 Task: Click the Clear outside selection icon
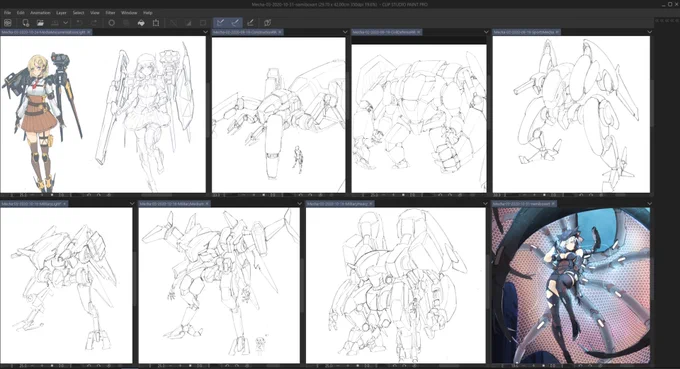126,23
